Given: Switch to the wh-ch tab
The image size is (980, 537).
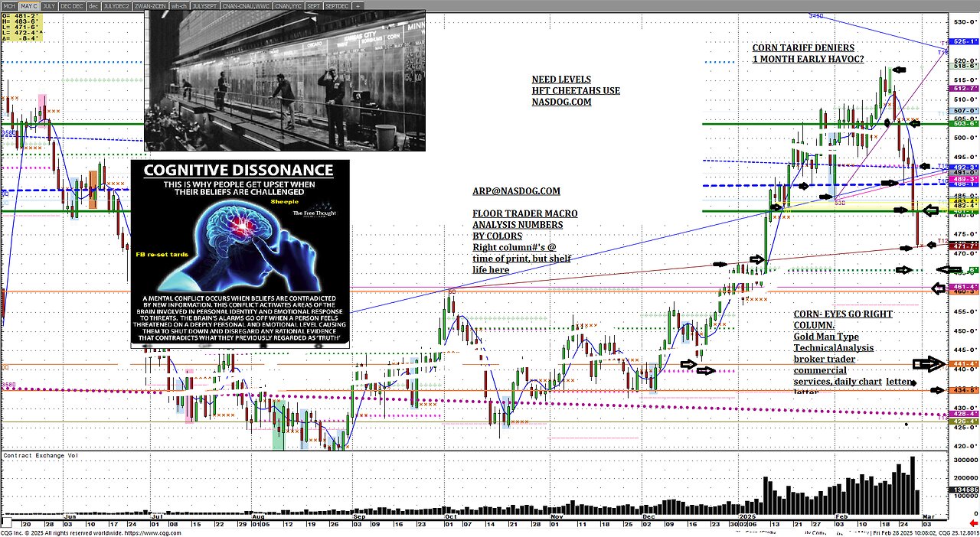Looking at the screenshot, I should point(179,5).
